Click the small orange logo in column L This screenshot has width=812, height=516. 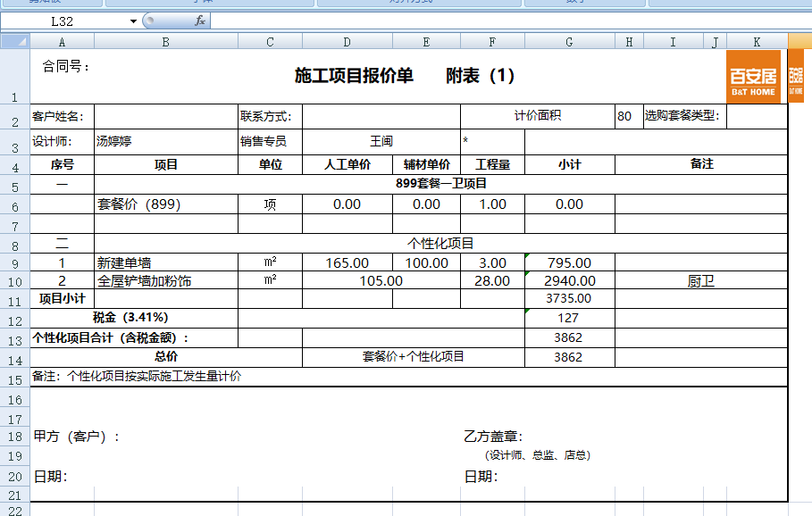pyautogui.click(x=796, y=77)
